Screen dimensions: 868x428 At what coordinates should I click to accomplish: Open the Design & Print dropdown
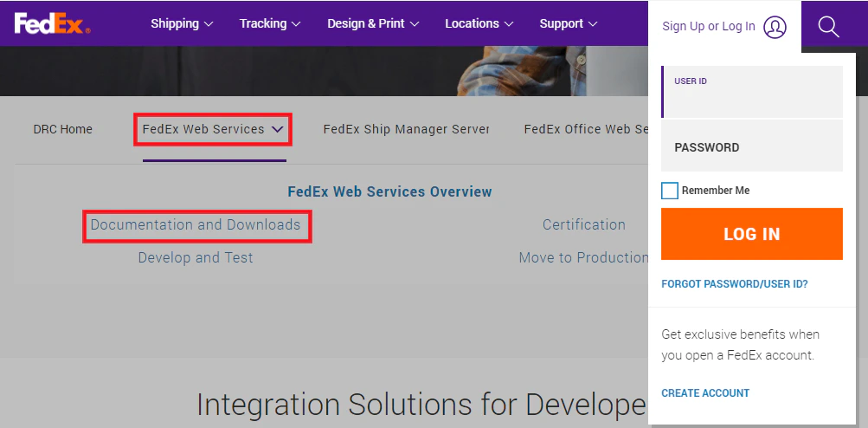[x=373, y=24]
